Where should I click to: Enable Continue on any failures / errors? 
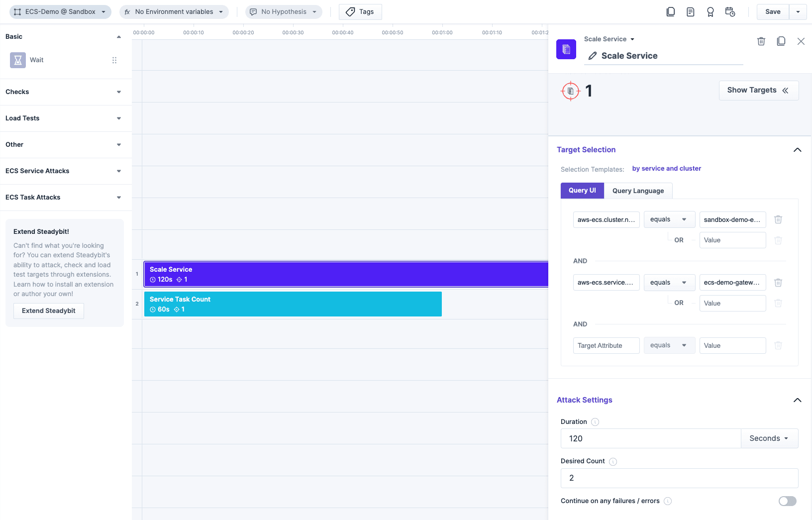pyautogui.click(x=787, y=501)
